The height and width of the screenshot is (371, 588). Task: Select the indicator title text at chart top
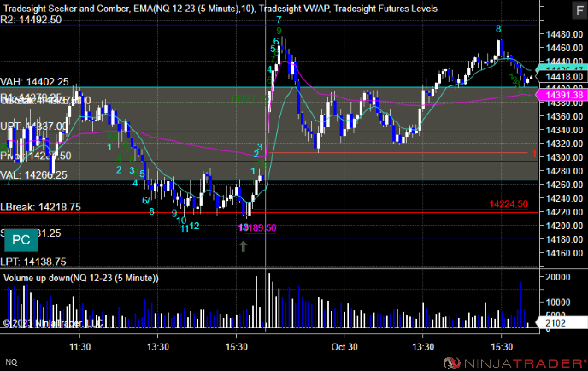coord(220,9)
